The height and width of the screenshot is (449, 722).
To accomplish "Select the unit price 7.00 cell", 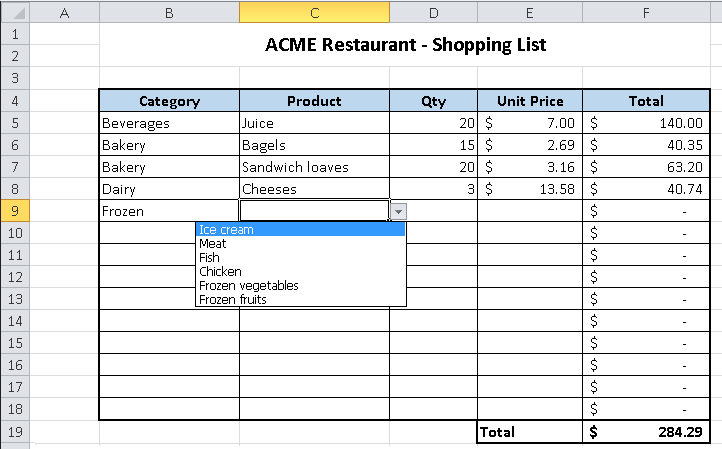I will (x=530, y=123).
